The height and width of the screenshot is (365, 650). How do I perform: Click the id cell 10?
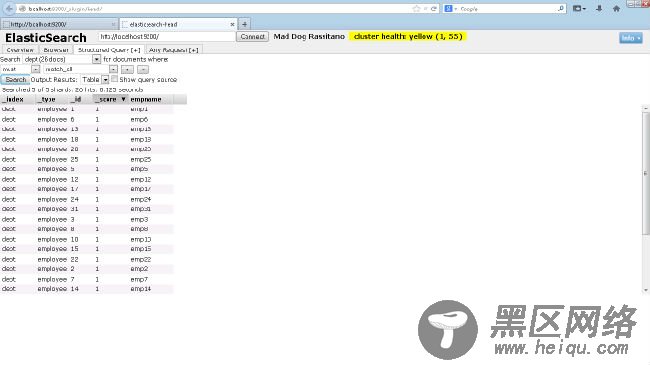pos(75,239)
